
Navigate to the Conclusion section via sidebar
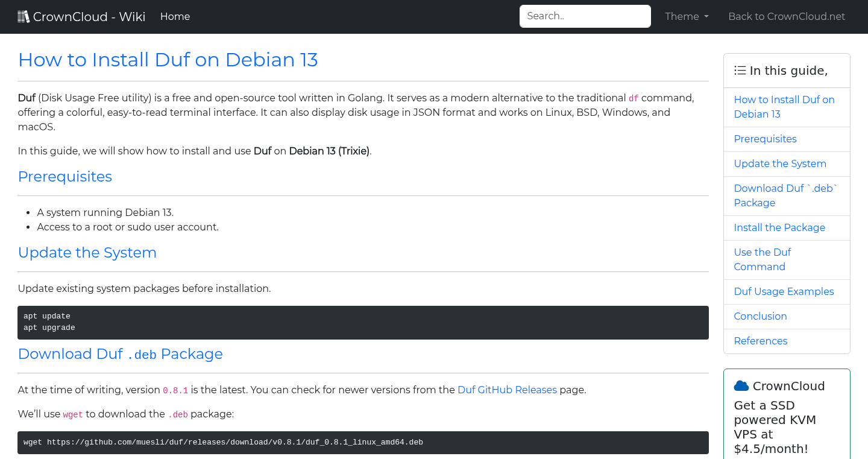760,316
